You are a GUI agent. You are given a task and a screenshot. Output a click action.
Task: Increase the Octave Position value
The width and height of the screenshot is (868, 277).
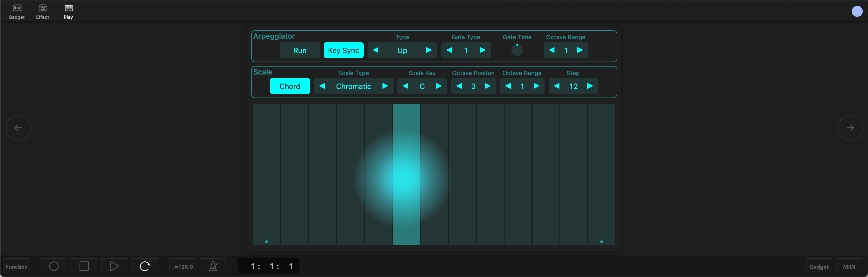487,86
